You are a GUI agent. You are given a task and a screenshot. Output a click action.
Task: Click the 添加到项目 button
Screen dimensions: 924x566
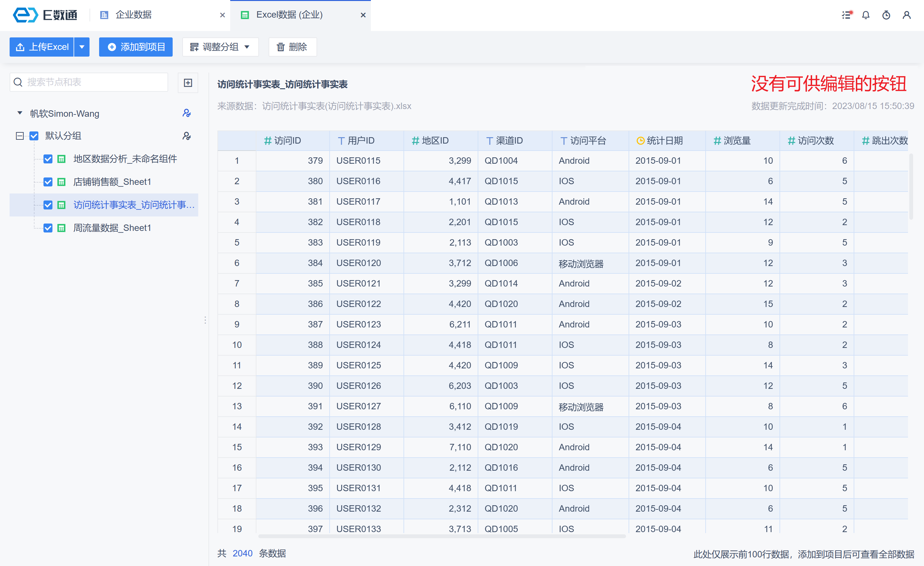click(136, 47)
